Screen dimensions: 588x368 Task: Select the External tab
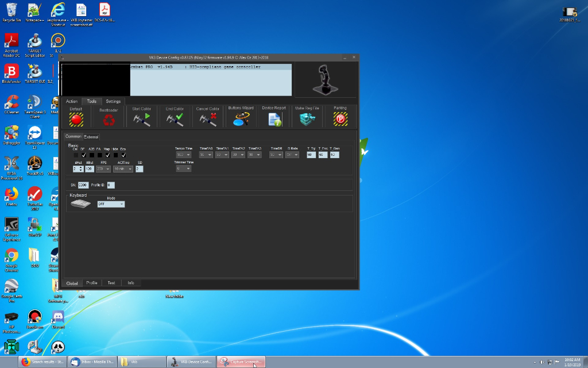pyautogui.click(x=91, y=137)
